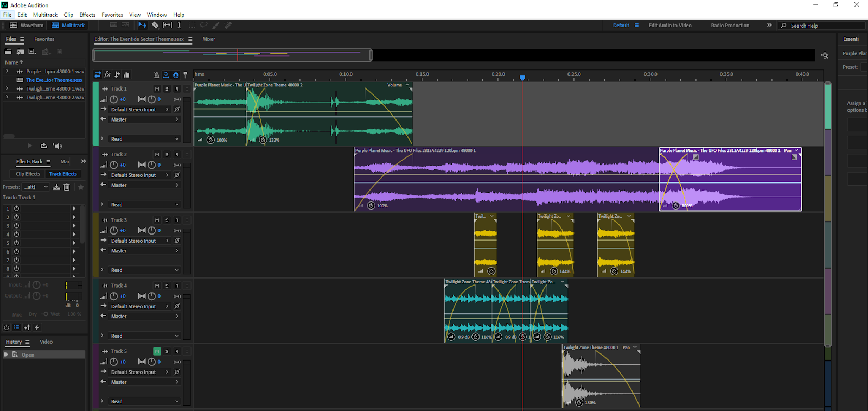
Task: Click the Multitrack view button
Action: [x=68, y=25]
